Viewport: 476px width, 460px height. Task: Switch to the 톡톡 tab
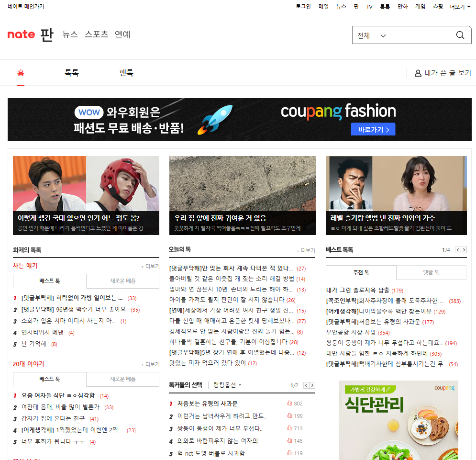tap(71, 73)
